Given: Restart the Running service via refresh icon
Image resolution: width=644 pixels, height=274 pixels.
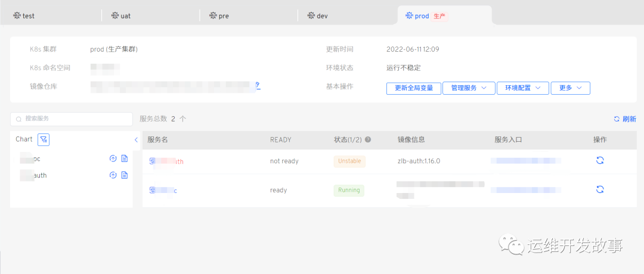Looking at the screenshot, I should (x=600, y=189).
